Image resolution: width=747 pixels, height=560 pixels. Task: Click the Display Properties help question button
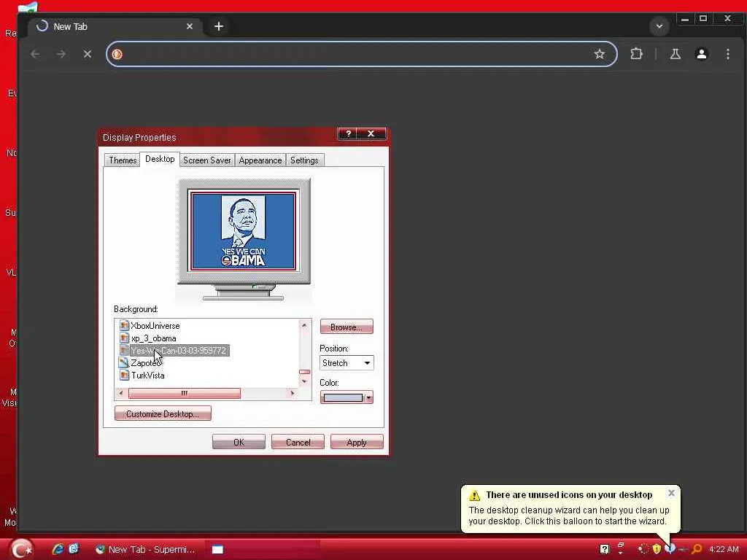(348, 134)
